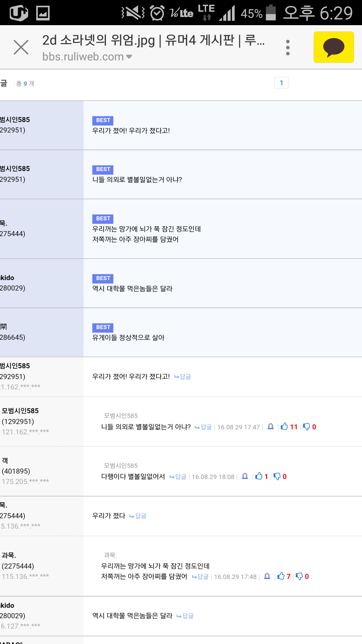Report comment posted at 17:47 via bell icon
This screenshot has height=644, width=362.
pyautogui.click(x=270, y=427)
